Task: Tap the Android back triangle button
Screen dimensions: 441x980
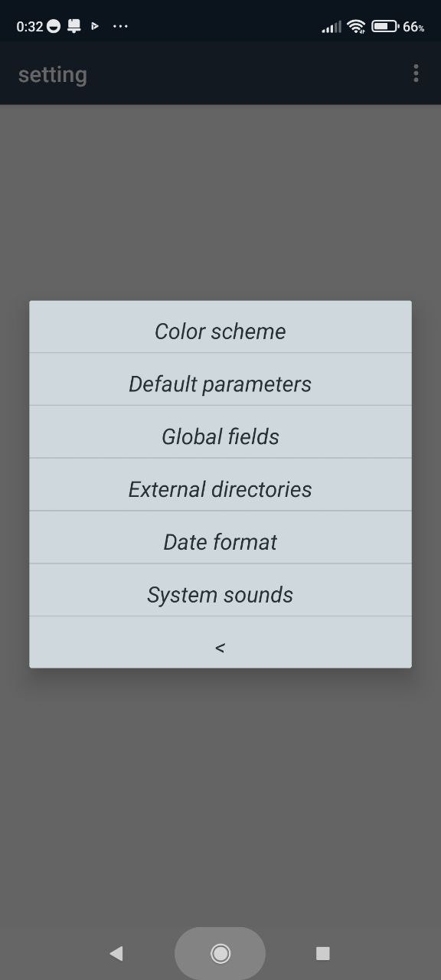Action: (x=116, y=953)
